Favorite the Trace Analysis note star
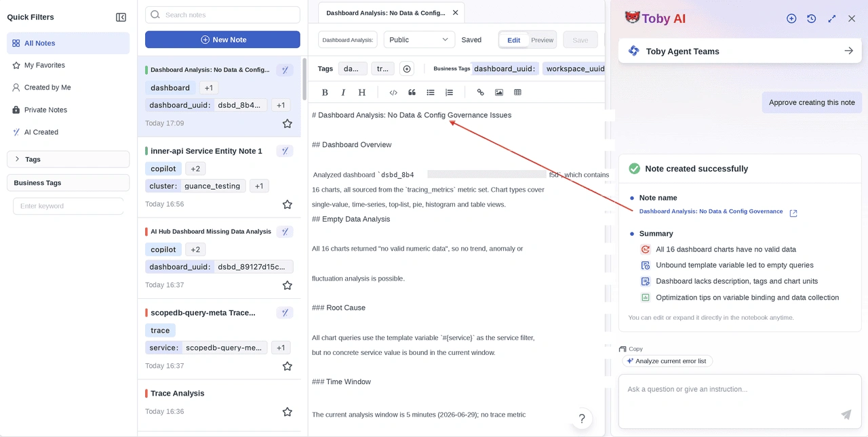The image size is (868, 437). (288, 411)
